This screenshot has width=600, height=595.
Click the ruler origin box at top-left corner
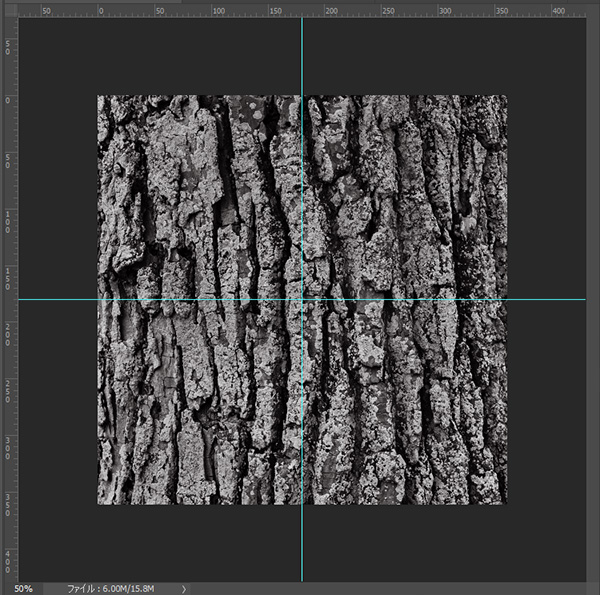(8, 9)
